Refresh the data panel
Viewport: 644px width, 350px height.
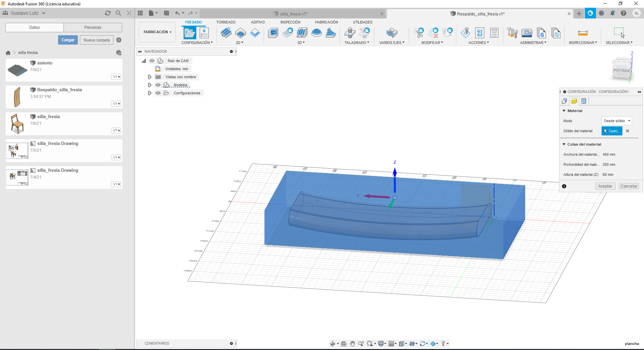(108, 13)
